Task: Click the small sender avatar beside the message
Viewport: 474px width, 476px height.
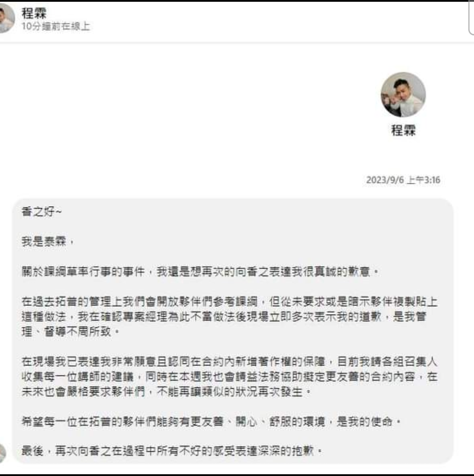Action: pos(3,453)
